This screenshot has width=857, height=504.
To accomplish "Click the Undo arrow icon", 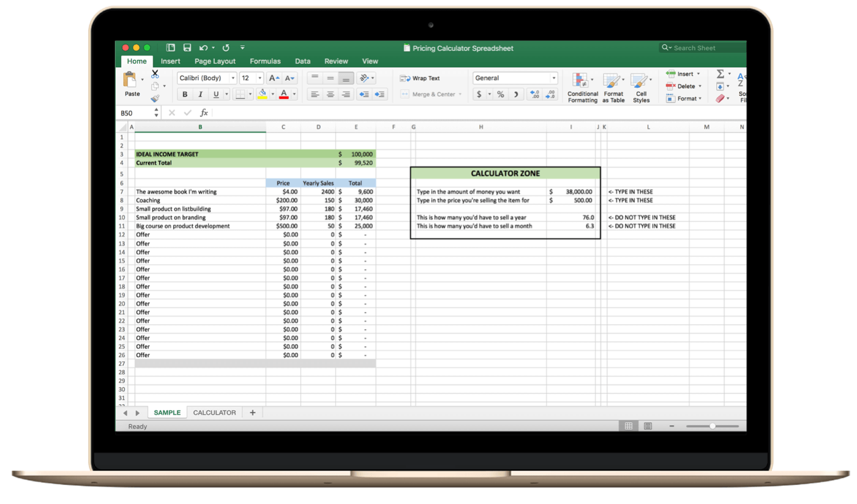I will coord(203,48).
